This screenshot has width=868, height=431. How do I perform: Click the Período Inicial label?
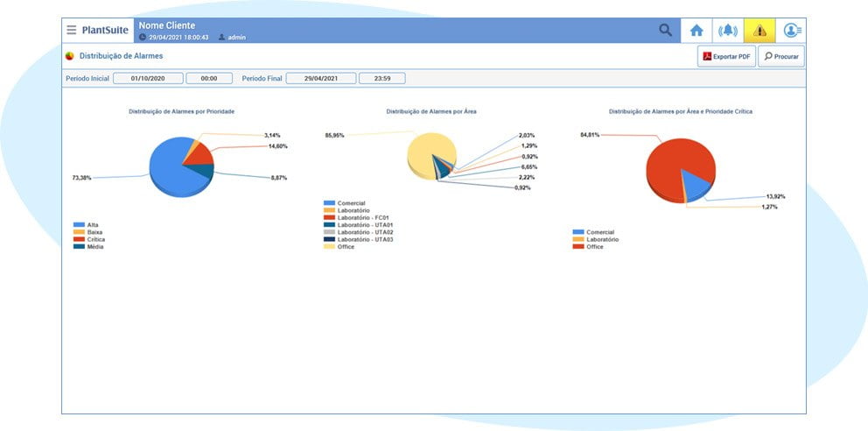pyautogui.click(x=87, y=79)
